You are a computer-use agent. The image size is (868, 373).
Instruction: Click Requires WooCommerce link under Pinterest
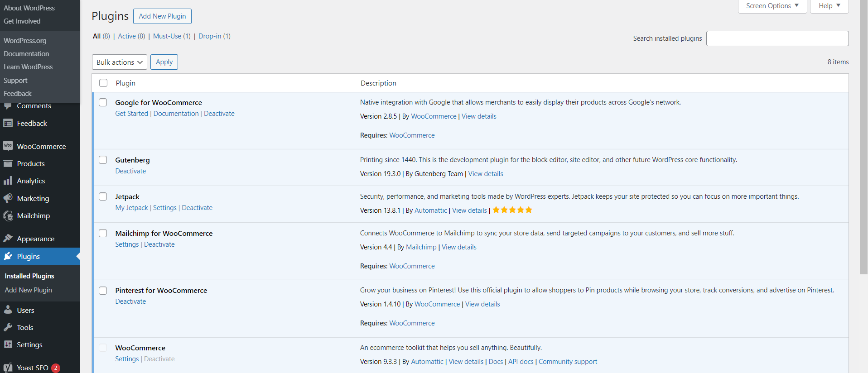click(412, 323)
